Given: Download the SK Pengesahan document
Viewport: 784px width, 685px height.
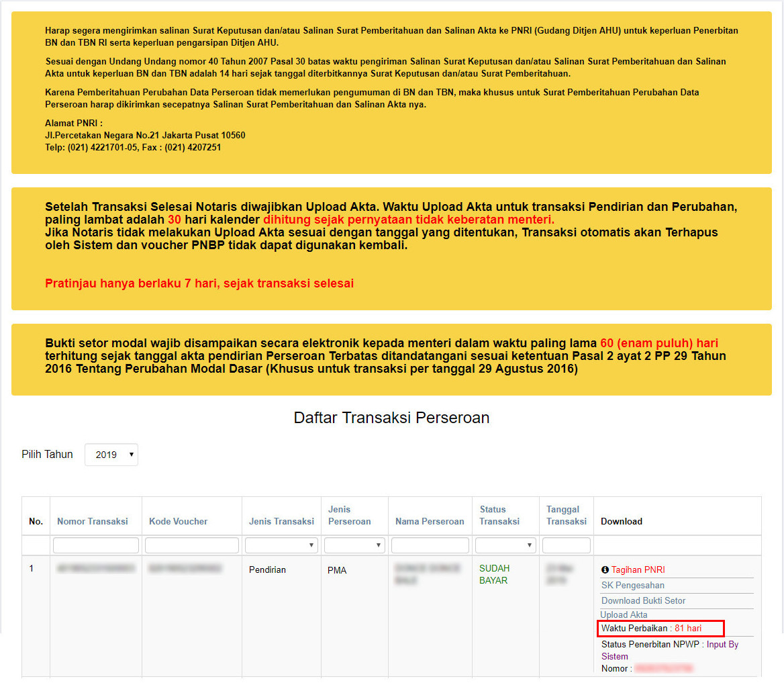Looking at the screenshot, I should click(633, 586).
